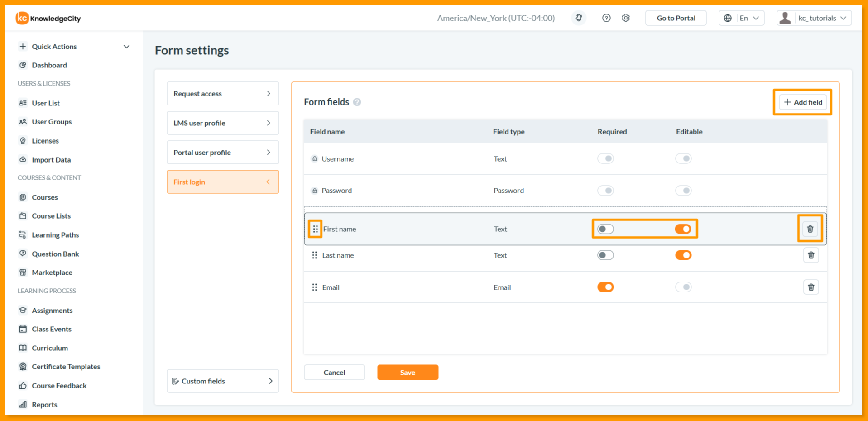Click the Email row drag handle

click(314, 287)
